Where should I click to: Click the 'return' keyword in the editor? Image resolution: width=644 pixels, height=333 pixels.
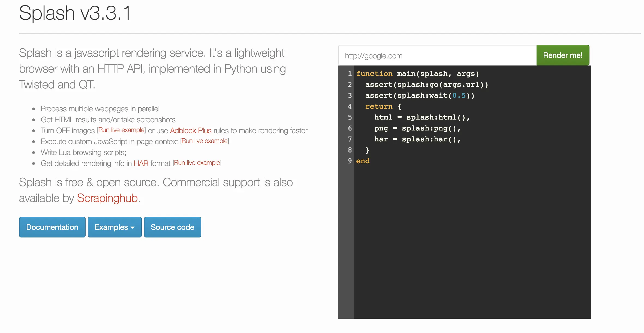click(x=379, y=106)
